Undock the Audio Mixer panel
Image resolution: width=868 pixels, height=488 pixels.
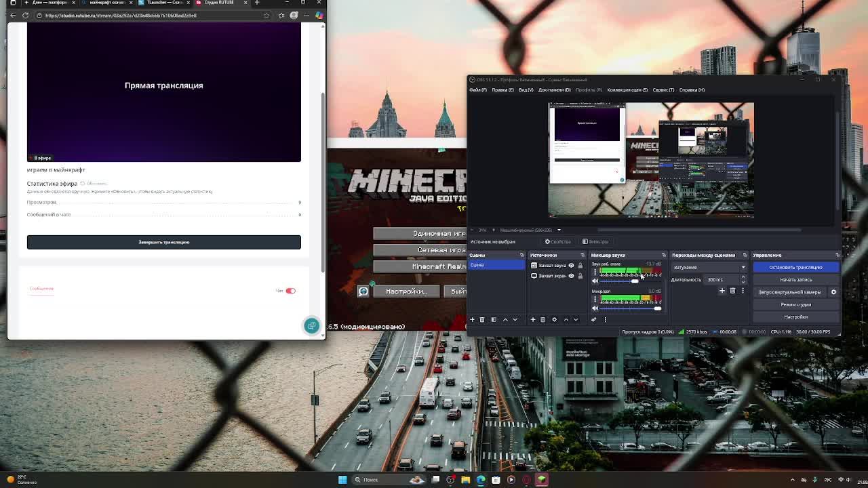coord(663,256)
